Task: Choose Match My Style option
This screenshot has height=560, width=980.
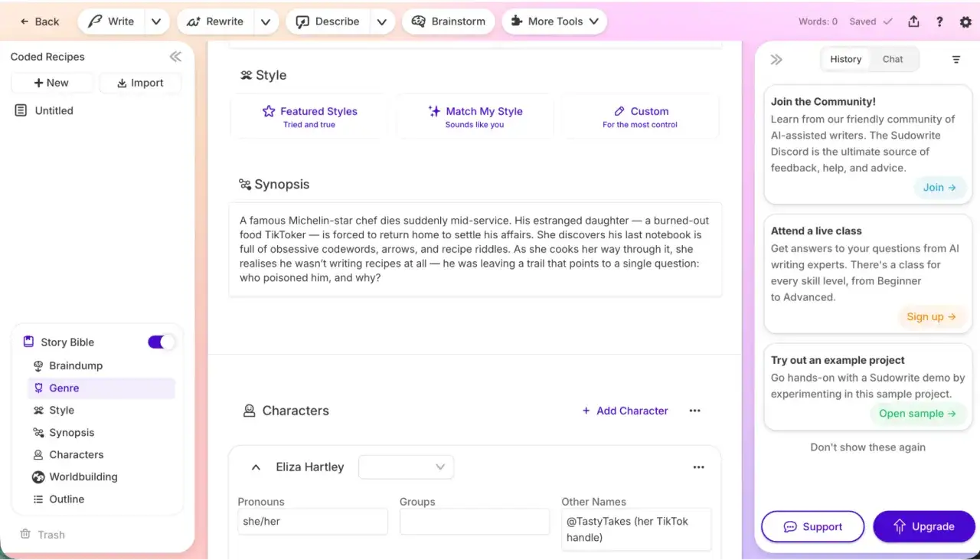Action: 475,116
